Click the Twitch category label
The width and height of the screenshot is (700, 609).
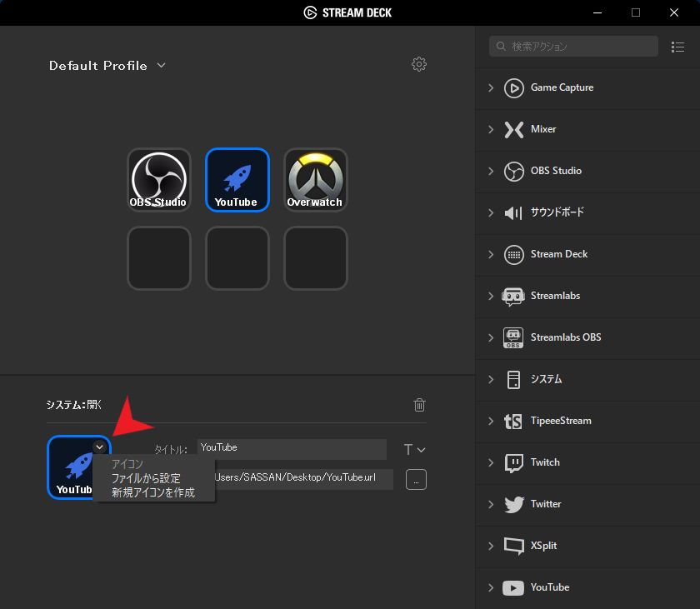pyautogui.click(x=545, y=462)
